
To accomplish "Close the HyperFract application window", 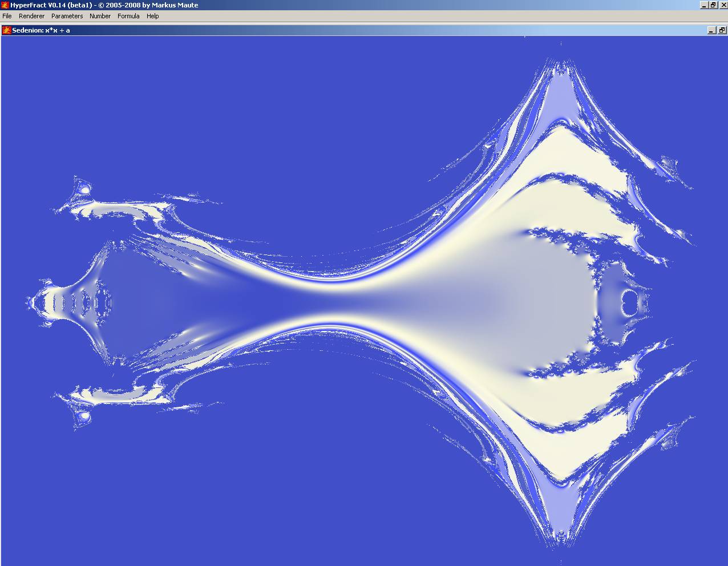I will (x=722, y=5).
